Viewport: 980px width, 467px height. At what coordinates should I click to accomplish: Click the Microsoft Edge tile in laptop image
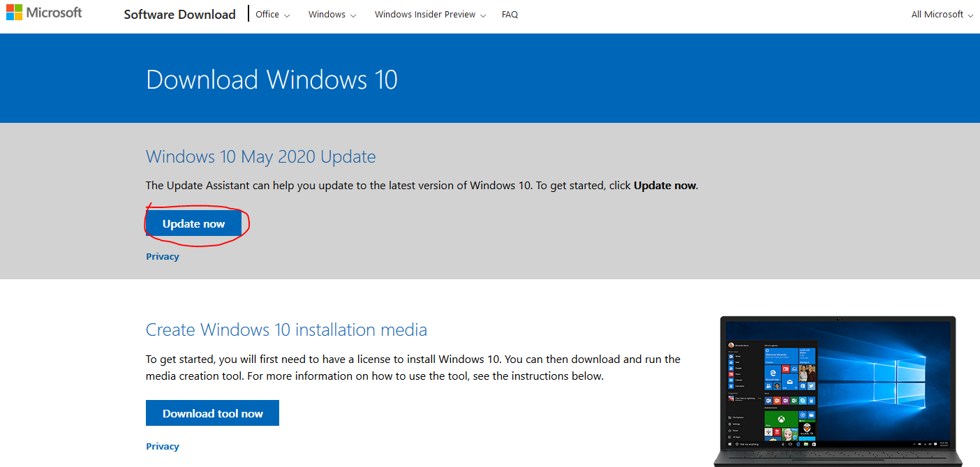click(x=773, y=373)
